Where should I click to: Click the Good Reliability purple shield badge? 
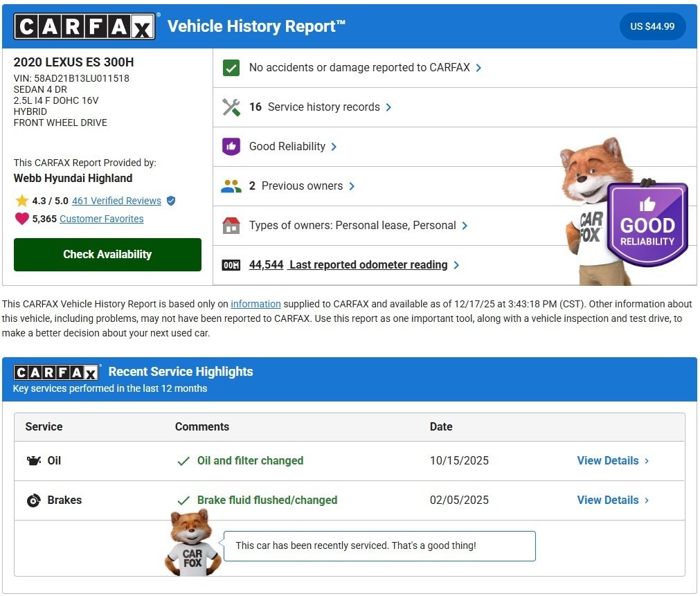tap(647, 224)
